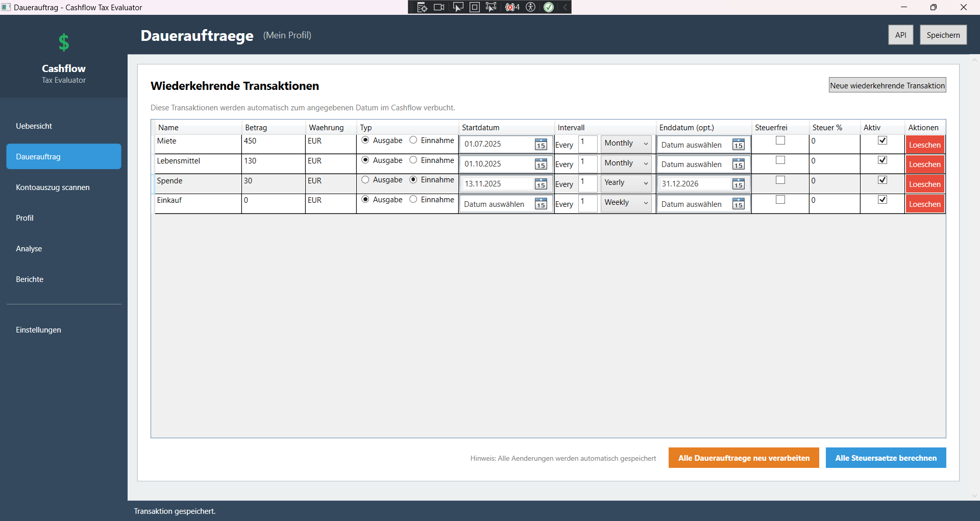Click Alle Steuersaetze berechnen button
980x521 pixels.
886,458
